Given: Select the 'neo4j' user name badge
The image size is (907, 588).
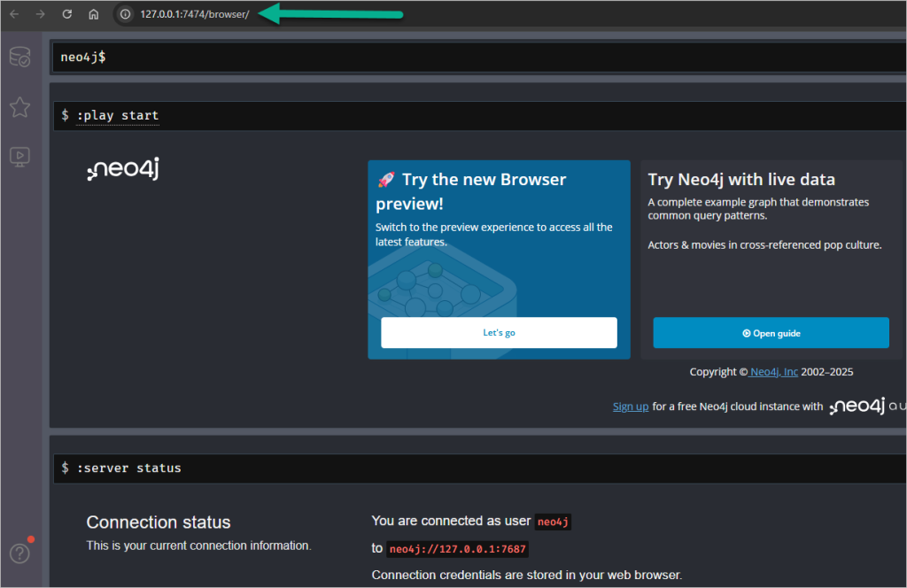Looking at the screenshot, I should pos(553,522).
